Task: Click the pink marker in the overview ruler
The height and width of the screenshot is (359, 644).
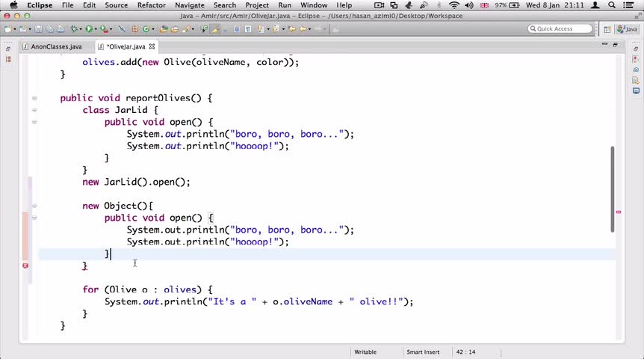Action: [x=619, y=212]
